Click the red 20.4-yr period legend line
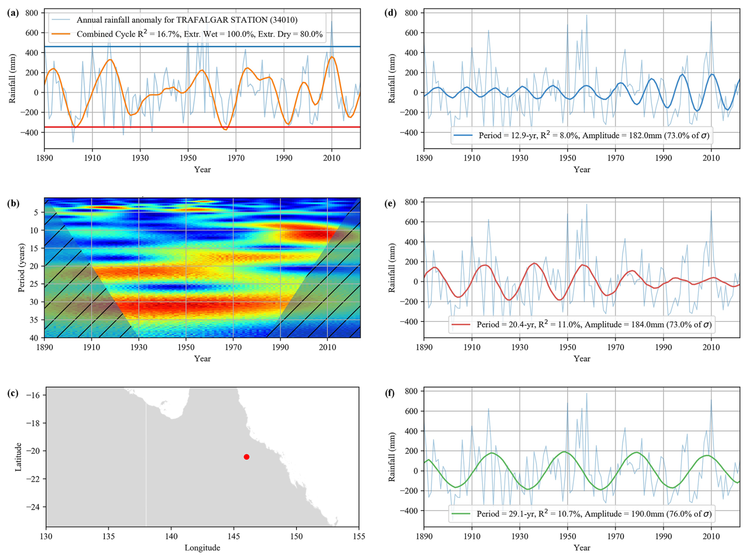The width and height of the screenshot is (748, 560). 461,325
